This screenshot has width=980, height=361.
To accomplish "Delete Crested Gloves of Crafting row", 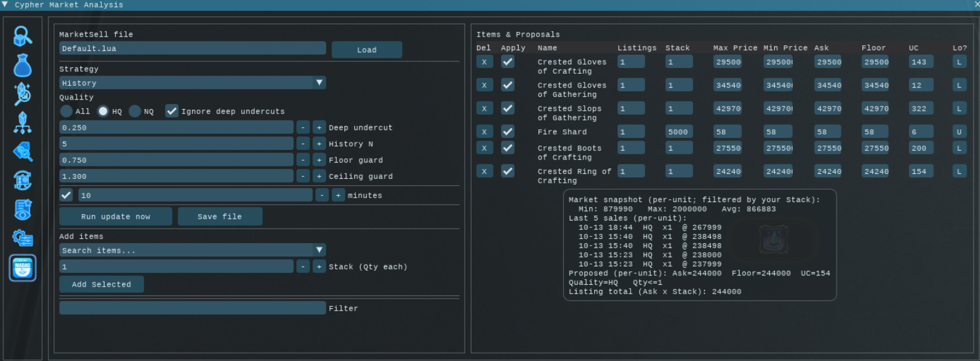I will (x=484, y=62).
